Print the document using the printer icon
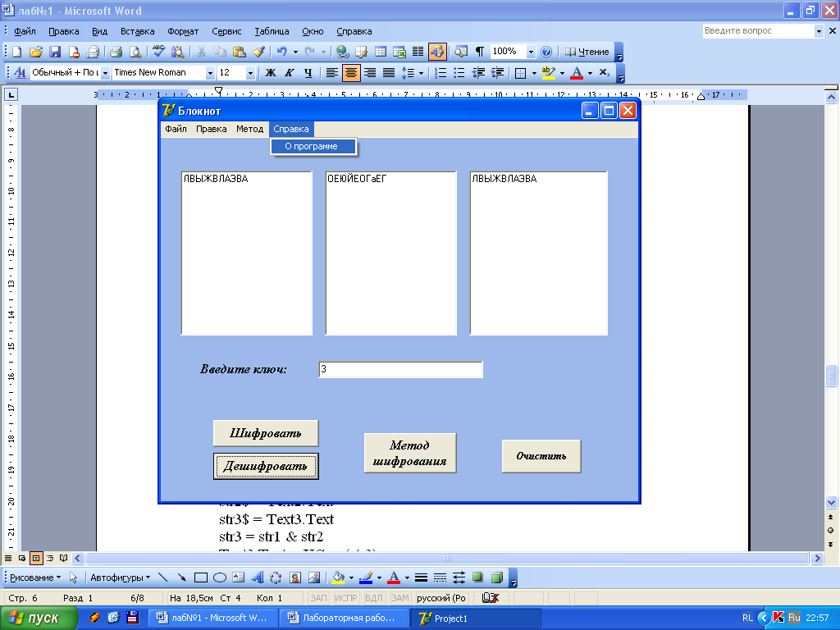 point(116,52)
